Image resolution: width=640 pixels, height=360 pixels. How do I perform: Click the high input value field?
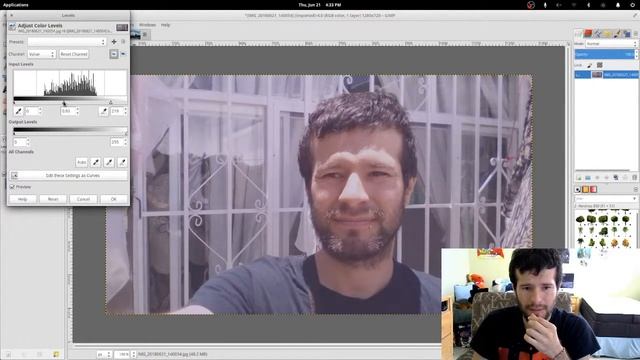pos(119,111)
